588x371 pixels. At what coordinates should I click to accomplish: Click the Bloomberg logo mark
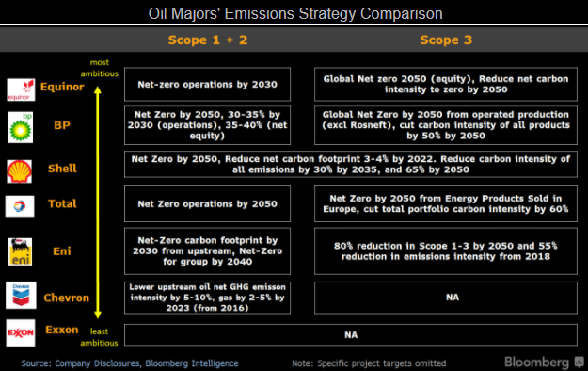580,363
